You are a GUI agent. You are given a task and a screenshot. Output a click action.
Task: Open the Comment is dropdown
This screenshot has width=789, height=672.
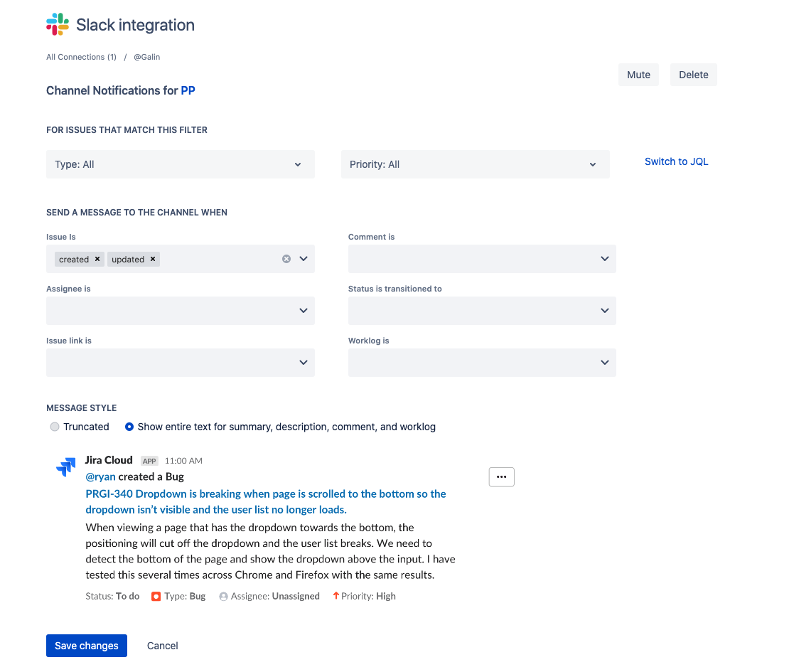click(482, 259)
